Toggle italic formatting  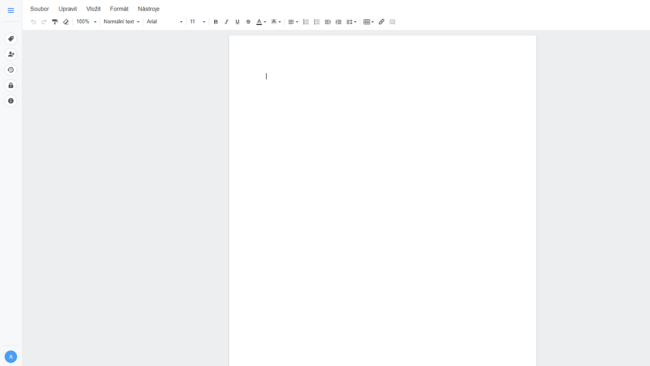[x=226, y=22]
